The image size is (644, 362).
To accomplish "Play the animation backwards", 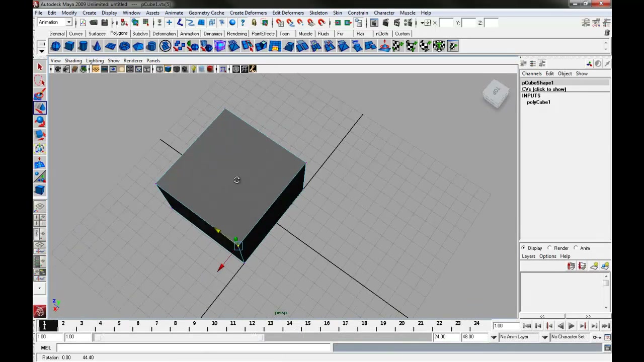I will (560, 326).
